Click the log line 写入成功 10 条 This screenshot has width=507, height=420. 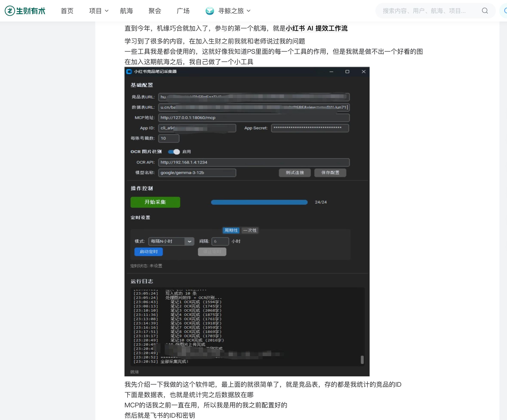point(181,294)
